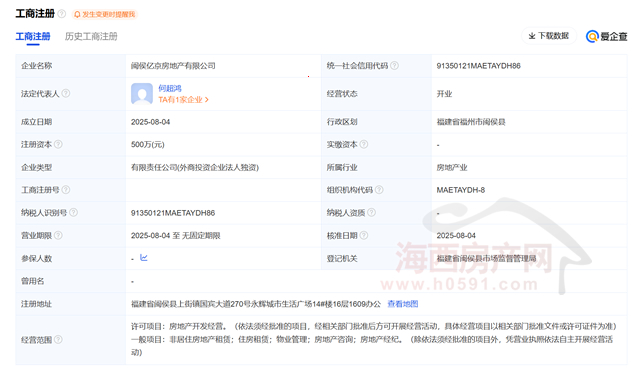Switch to 历史工商注册 tab
Screen dimensions: 640x378
coord(91,36)
